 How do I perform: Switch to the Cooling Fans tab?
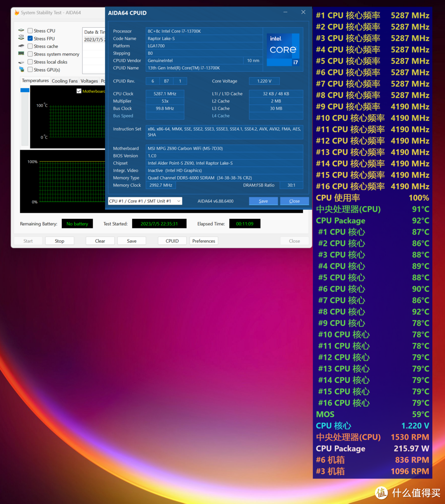pyautogui.click(x=65, y=81)
